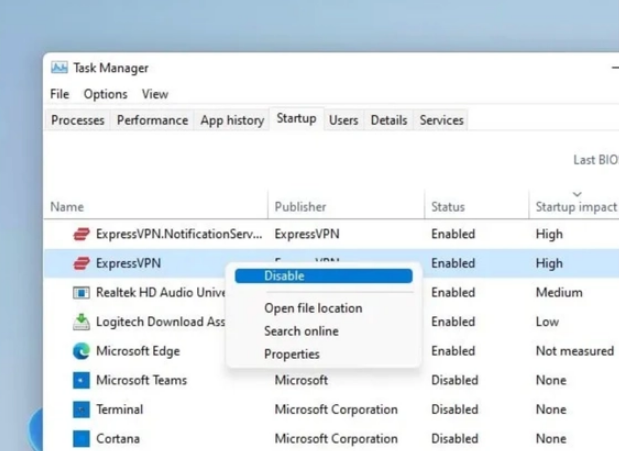The width and height of the screenshot is (619, 451).
Task: Click the Task Manager title bar icon
Action: click(x=59, y=68)
